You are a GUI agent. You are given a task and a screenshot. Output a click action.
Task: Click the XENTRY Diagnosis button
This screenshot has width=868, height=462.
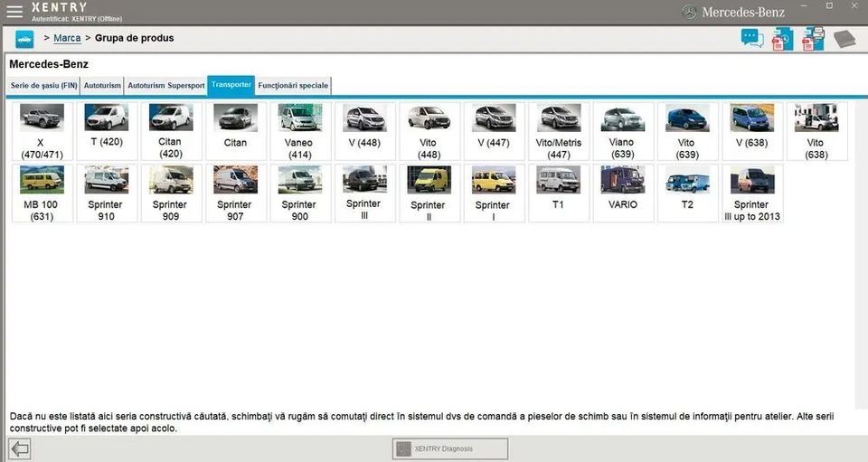[x=450, y=448]
